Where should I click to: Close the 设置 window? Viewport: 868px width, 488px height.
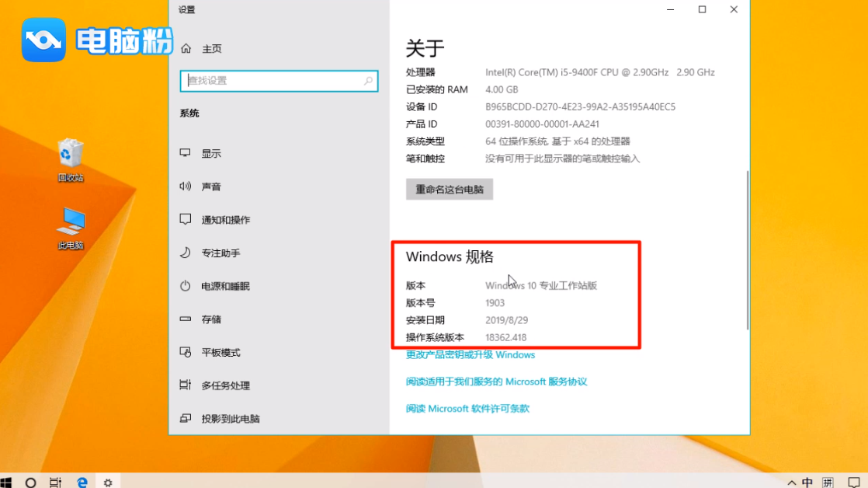(x=734, y=9)
